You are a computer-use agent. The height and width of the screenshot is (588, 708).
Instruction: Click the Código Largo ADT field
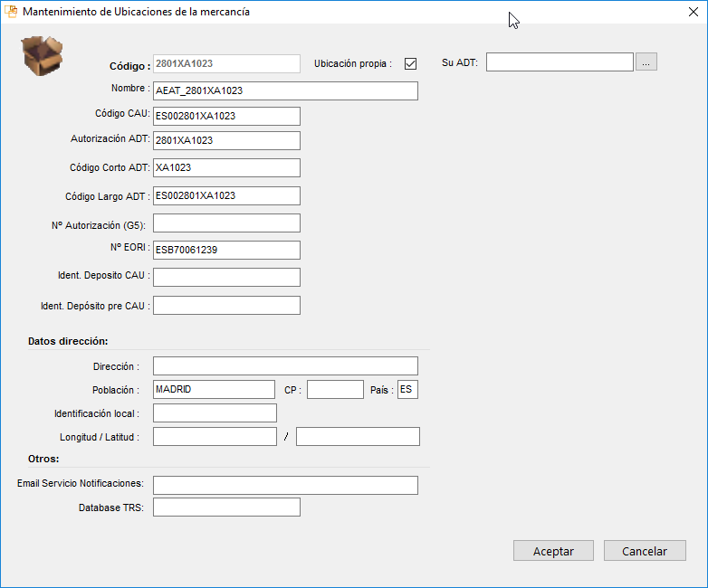click(226, 195)
